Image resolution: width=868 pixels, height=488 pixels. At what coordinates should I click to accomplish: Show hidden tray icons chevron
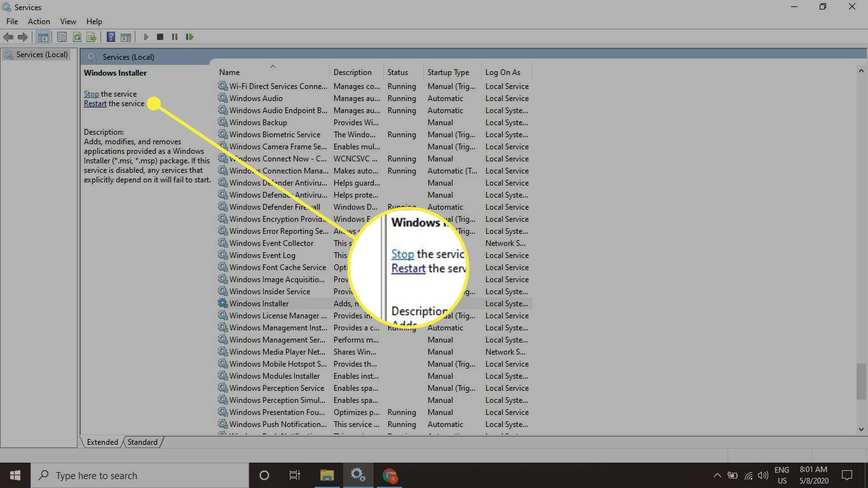click(717, 475)
